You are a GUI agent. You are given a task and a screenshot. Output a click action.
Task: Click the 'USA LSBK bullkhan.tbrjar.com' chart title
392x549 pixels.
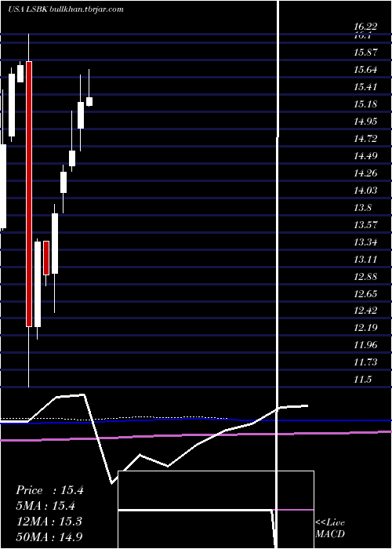click(x=66, y=9)
